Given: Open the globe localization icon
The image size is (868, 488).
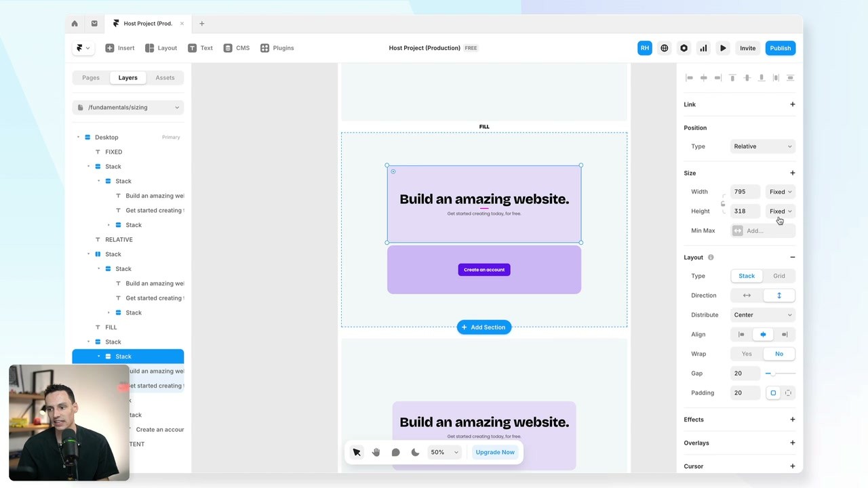Looking at the screenshot, I should [665, 48].
